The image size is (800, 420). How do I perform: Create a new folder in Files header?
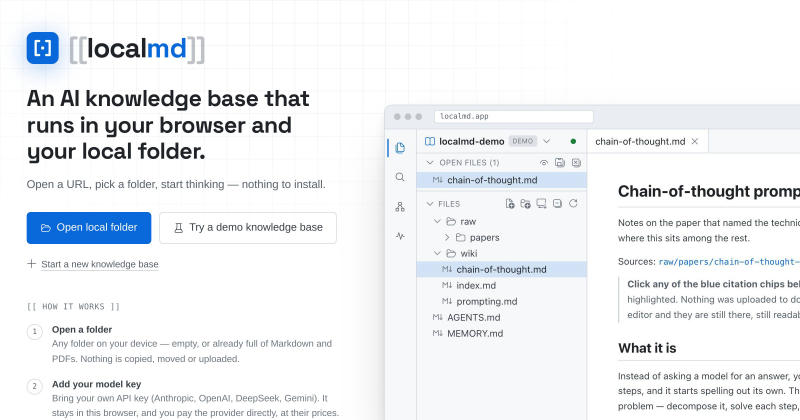526,204
